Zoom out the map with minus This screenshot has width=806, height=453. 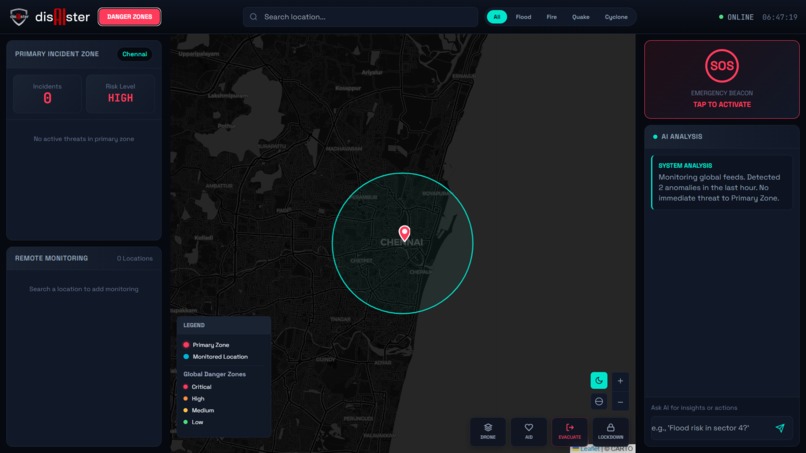pyautogui.click(x=620, y=402)
